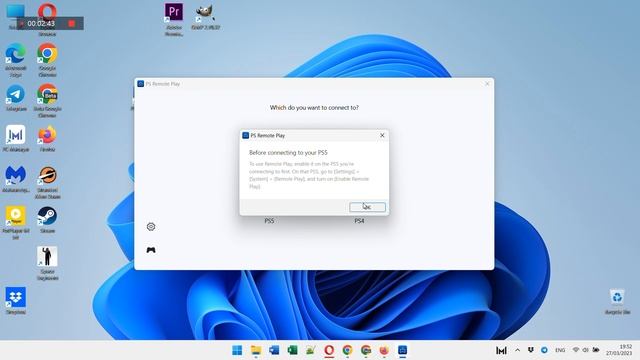The width and height of the screenshot is (640, 360).
Task: Click OK in the PS Remote Play dialog
Action: (x=367, y=207)
